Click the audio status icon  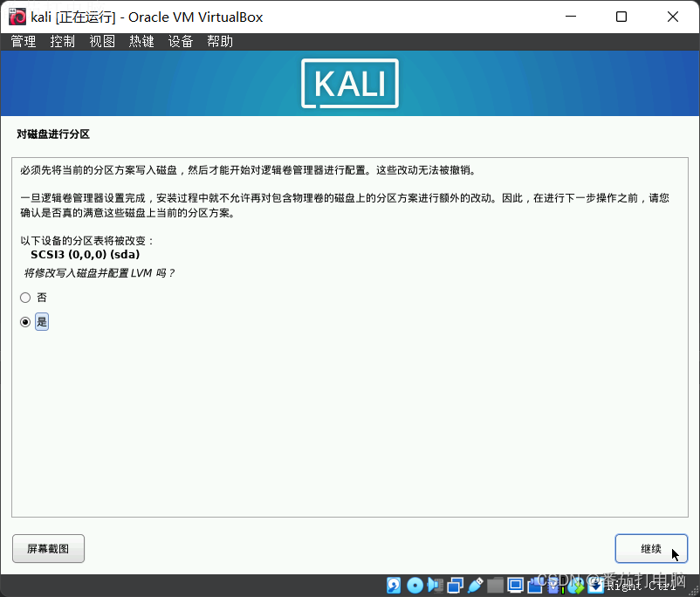coord(435,586)
